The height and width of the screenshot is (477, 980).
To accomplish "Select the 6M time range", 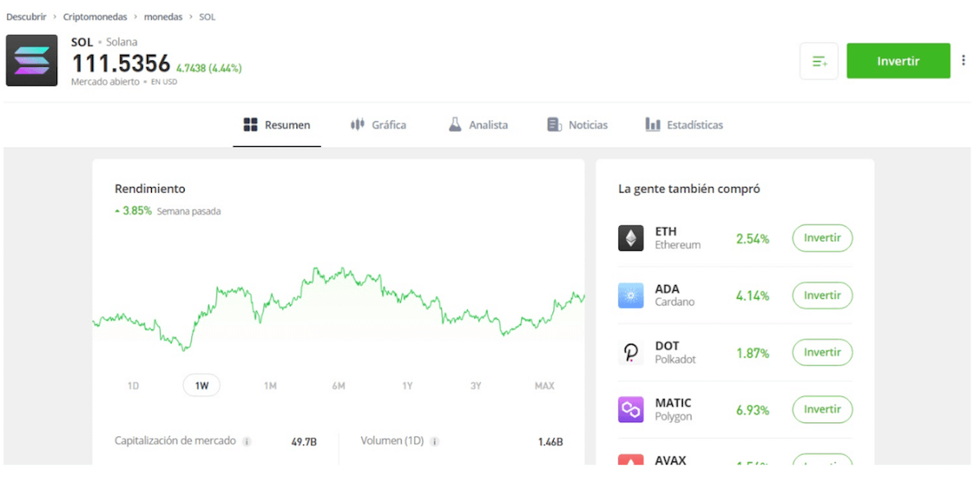I will 339,385.
